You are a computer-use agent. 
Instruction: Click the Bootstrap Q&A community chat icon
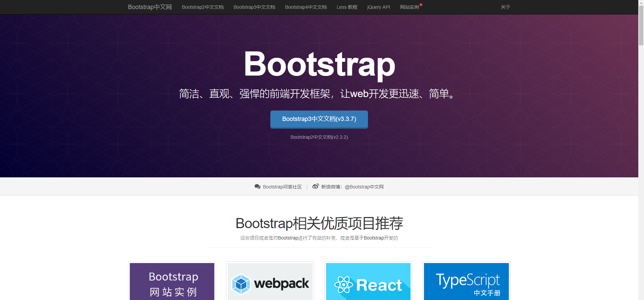pos(257,187)
